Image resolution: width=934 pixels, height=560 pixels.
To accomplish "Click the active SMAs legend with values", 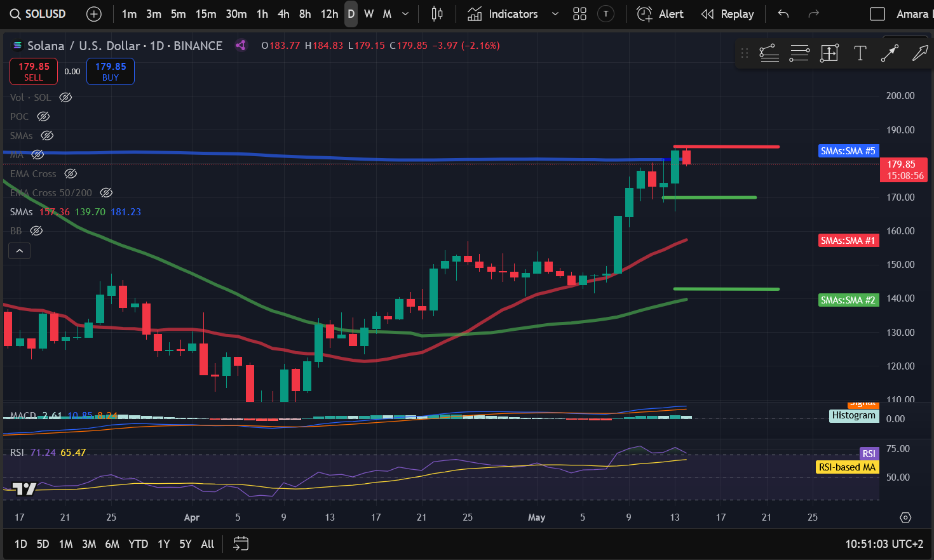I will click(76, 211).
